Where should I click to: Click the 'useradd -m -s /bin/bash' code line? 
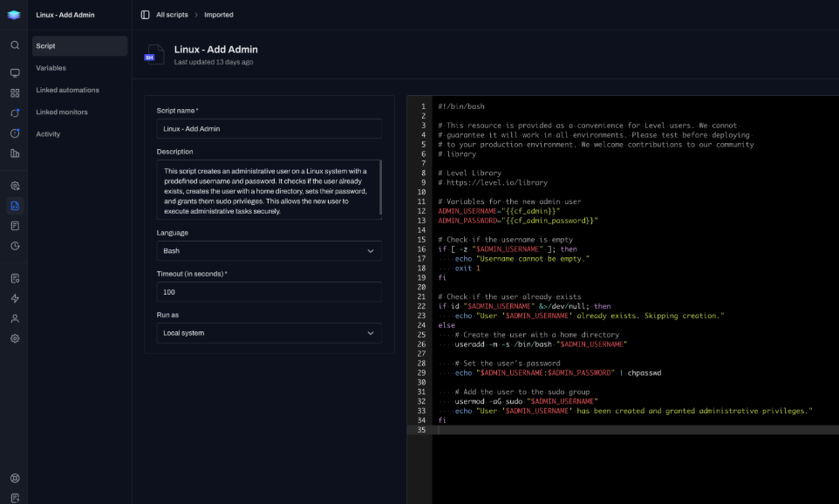(541, 344)
